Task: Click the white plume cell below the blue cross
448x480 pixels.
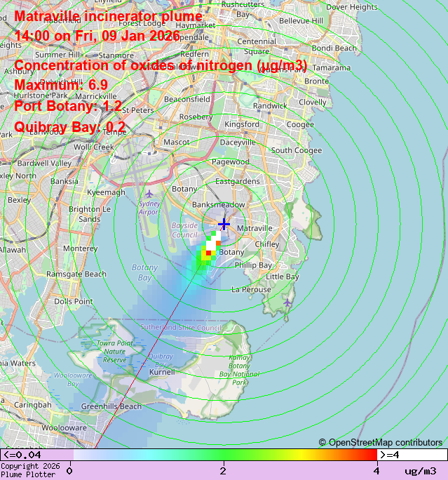Action: click(213, 237)
